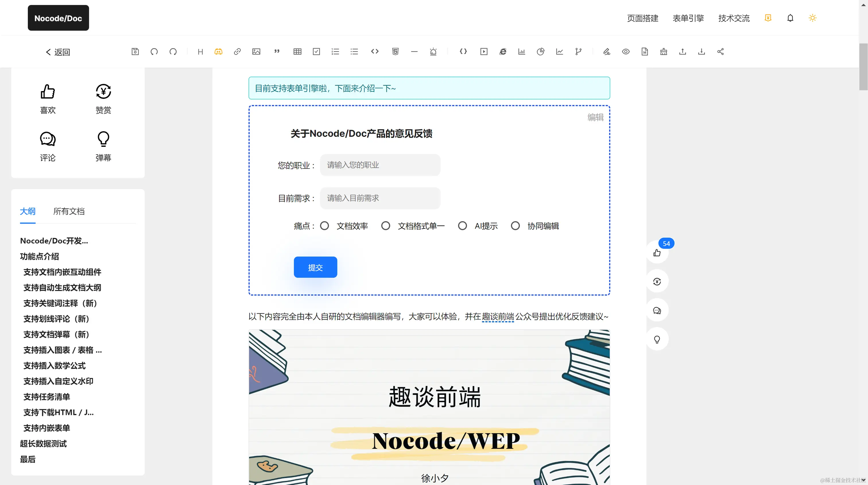868x485 pixels.
Task: Switch to the 所有文档 tab
Action: pyautogui.click(x=69, y=211)
